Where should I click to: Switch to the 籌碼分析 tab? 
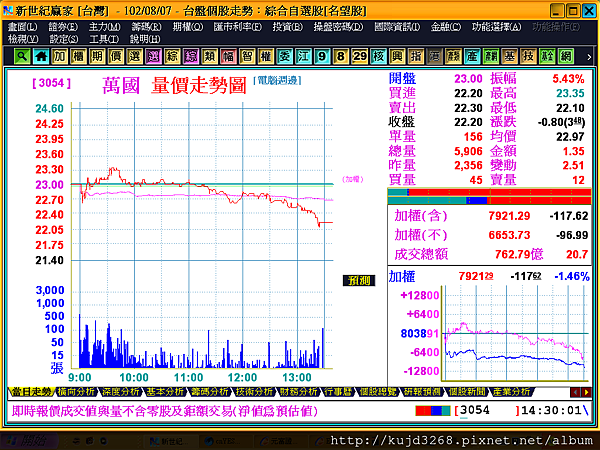210,392
